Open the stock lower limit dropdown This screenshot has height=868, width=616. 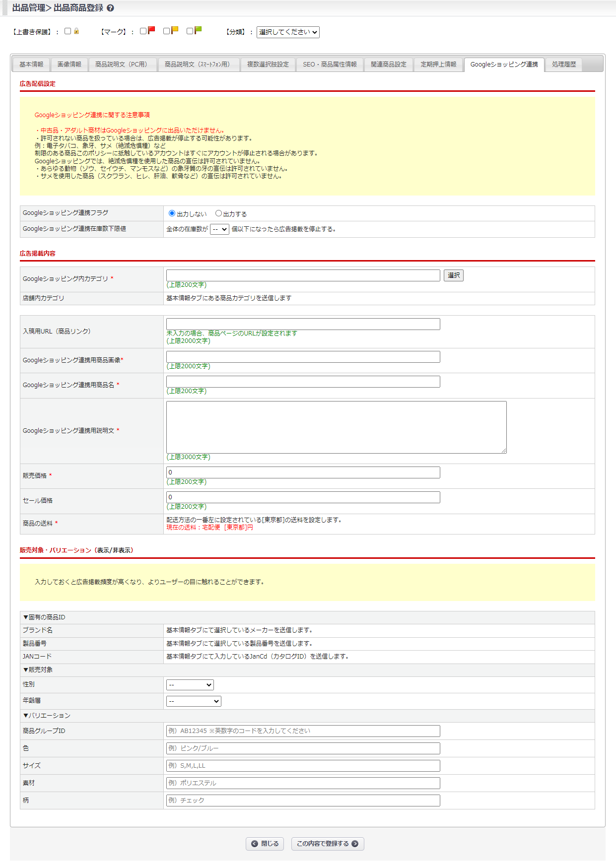pos(219,229)
